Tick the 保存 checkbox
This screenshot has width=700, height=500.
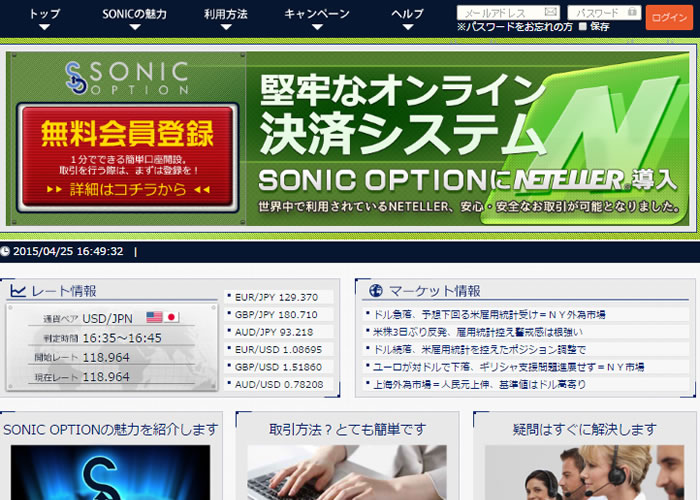583,26
